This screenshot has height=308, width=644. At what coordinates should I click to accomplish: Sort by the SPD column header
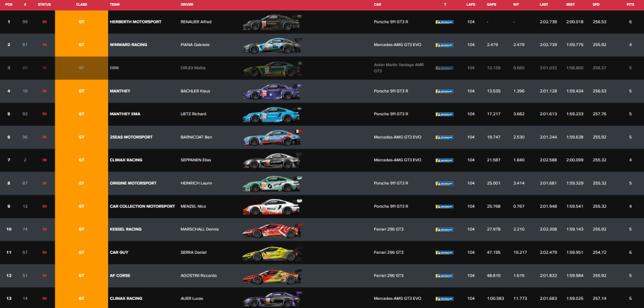pos(596,4)
